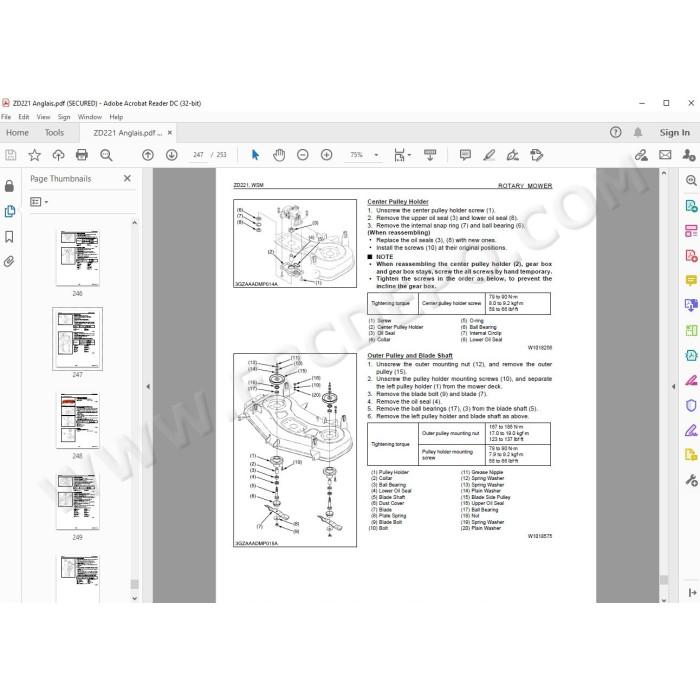The width and height of the screenshot is (700, 700).
Task: Close the Page Thumbnails panel
Action: [x=127, y=178]
